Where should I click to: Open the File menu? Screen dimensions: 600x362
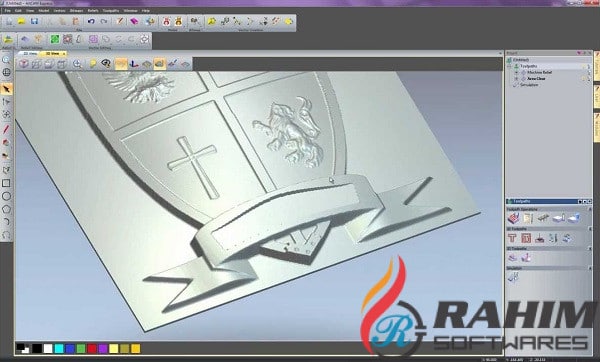coord(8,11)
